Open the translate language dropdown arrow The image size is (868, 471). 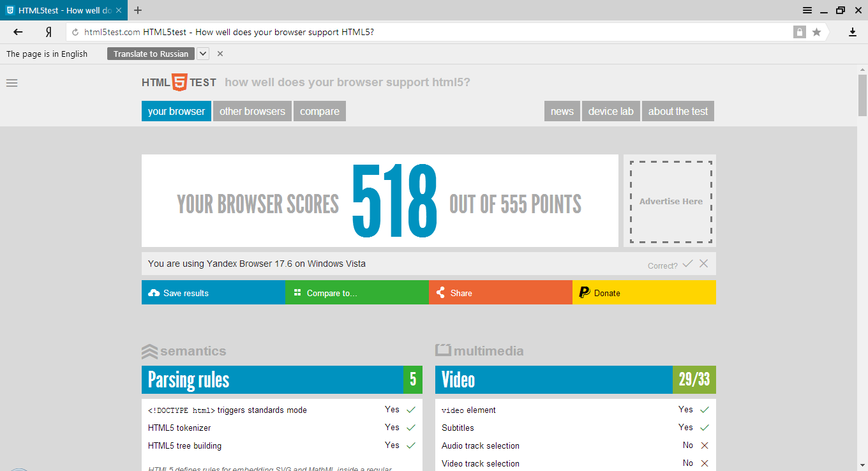(202, 54)
